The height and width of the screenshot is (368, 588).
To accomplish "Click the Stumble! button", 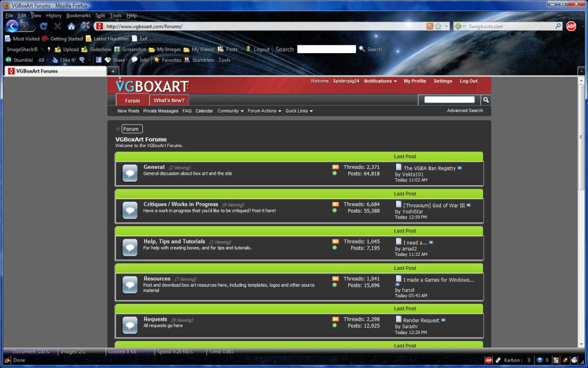I will (19, 60).
